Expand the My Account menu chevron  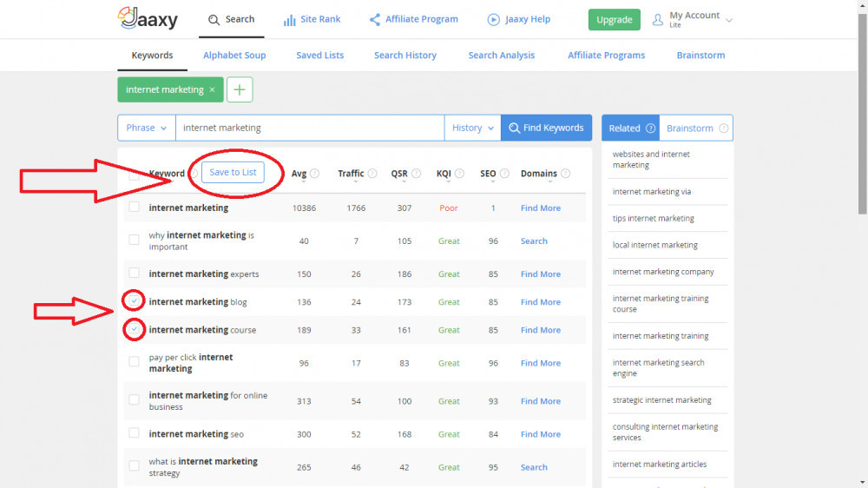click(729, 21)
